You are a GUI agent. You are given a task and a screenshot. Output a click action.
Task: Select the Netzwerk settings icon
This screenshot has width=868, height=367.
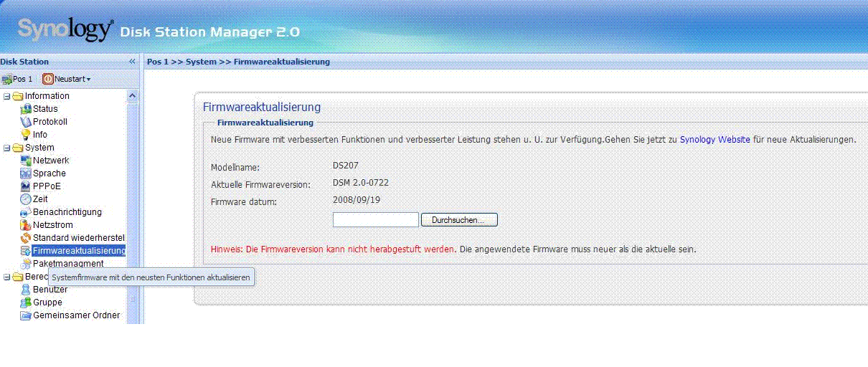(26, 161)
